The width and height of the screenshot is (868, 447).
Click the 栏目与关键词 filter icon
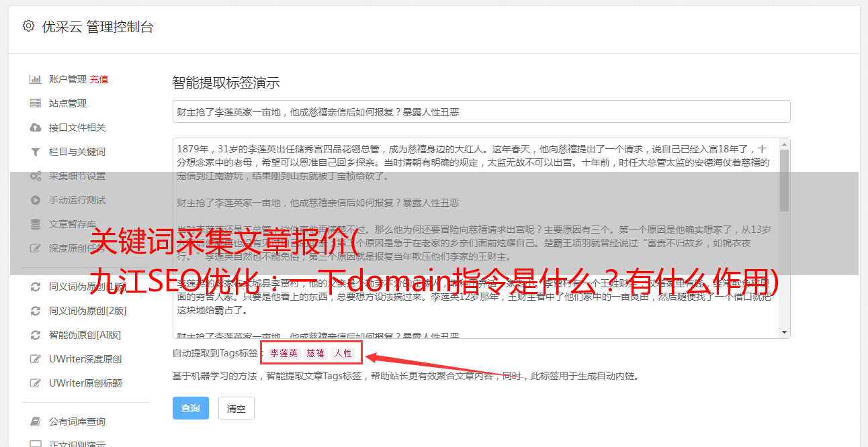click(36, 152)
